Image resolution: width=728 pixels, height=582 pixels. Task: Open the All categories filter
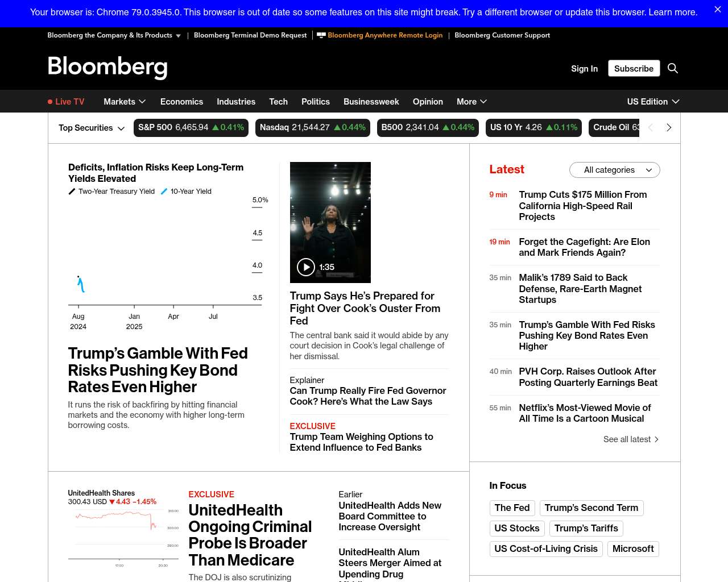615,170
